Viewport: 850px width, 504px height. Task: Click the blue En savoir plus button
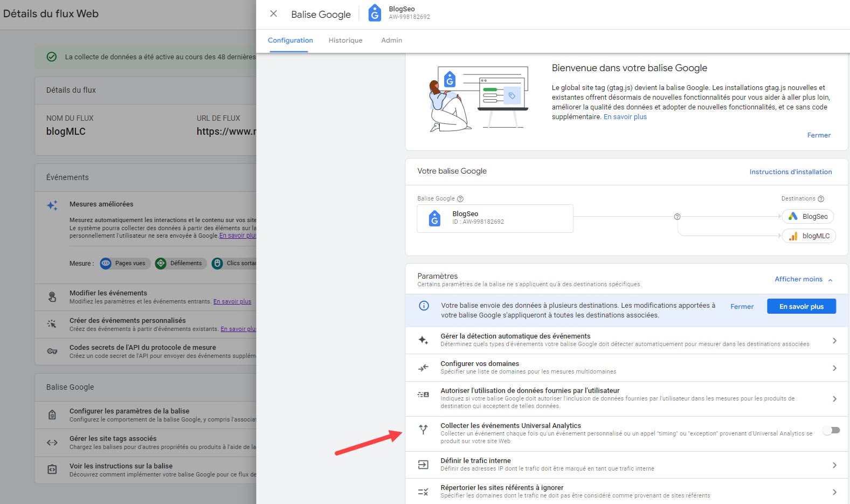[x=801, y=306]
